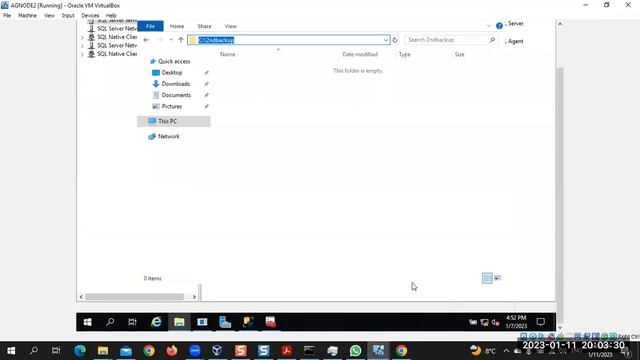Open guest notification center icon
The image size is (640, 360).
(541, 322)
